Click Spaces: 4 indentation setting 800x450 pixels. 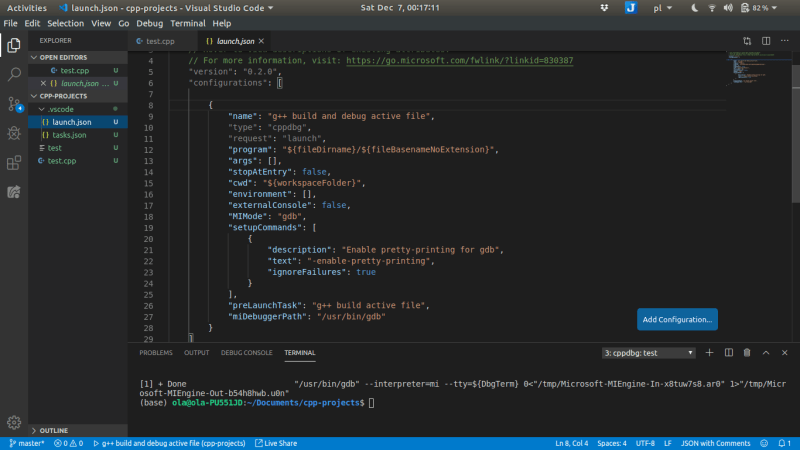point(612,443)
